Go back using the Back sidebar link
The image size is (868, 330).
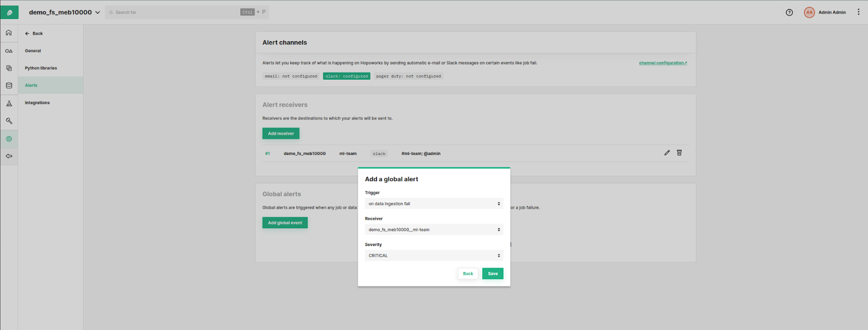[34, 34]
